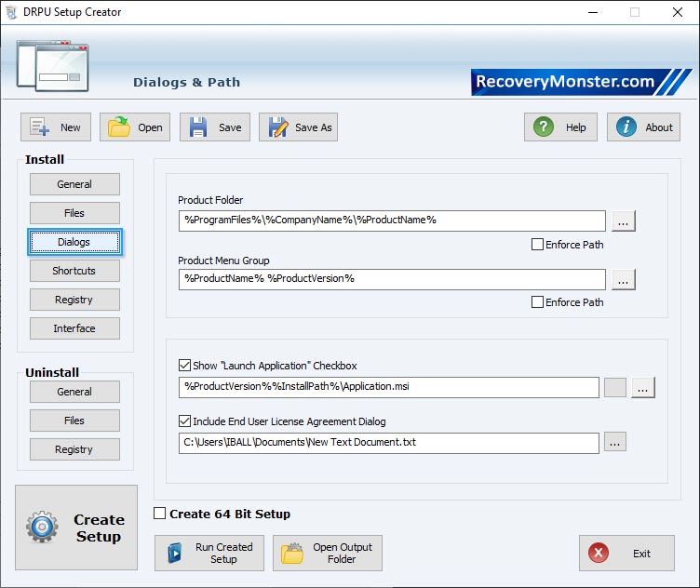The height and width of the screenshot is (588, 700).
Task: Open Uninstall Files section
Action: pos(74,421)
